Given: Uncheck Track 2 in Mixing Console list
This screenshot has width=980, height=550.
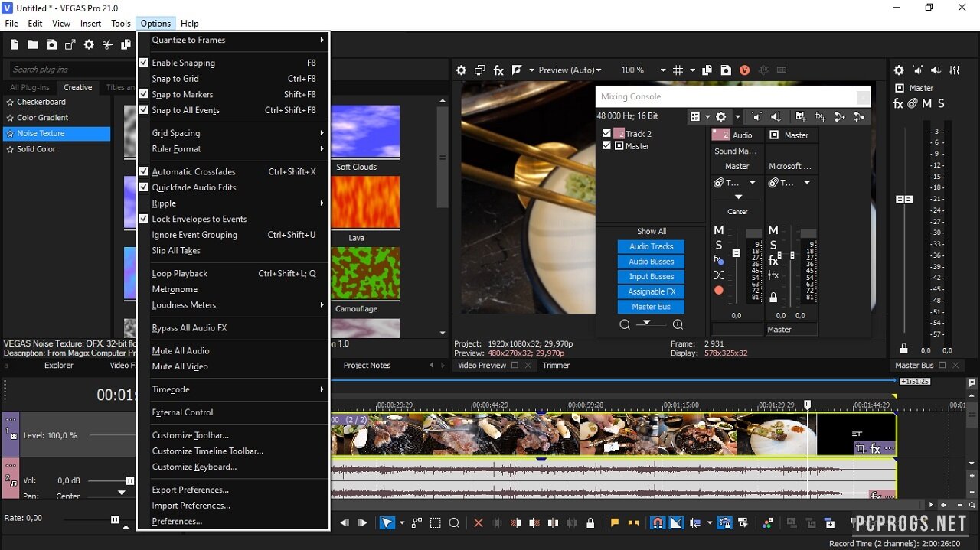Looking at the screenshot, I should pyautogui.click(x=607, y=134).
